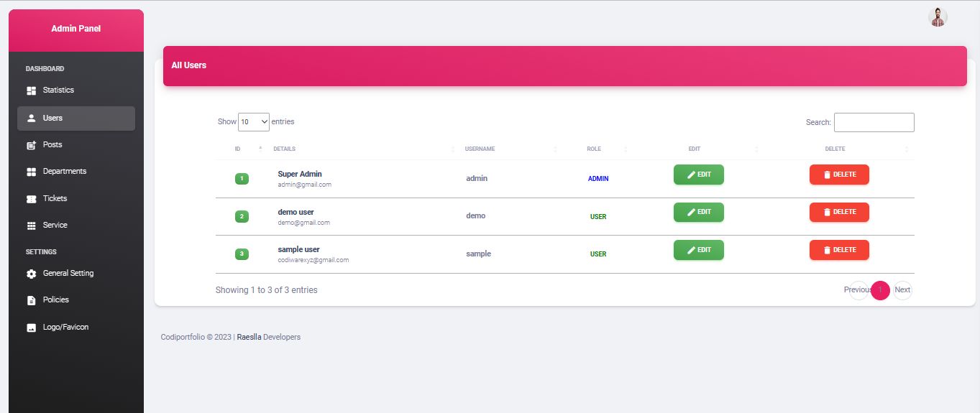Viewport: 980px width, 413px height.
Task: Open the Tickets icon in sidebar
Action: [31, 199]
